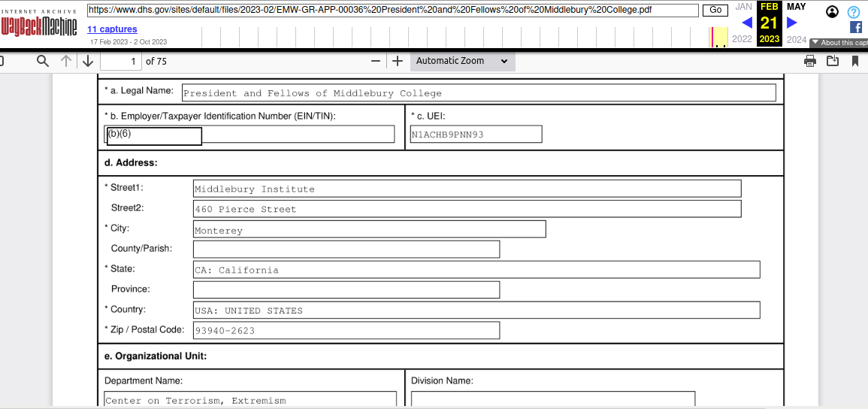Viewport: 868px width, 409px height.
Task: Click the State field CA: California
Action: click(x=476, y=269)
